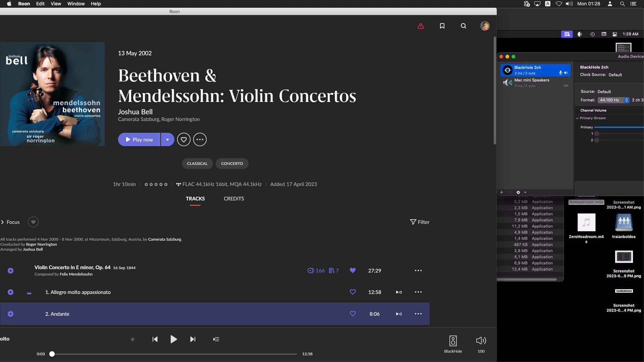
Task: Show play count for Andante track
Action: click(399, 314)
